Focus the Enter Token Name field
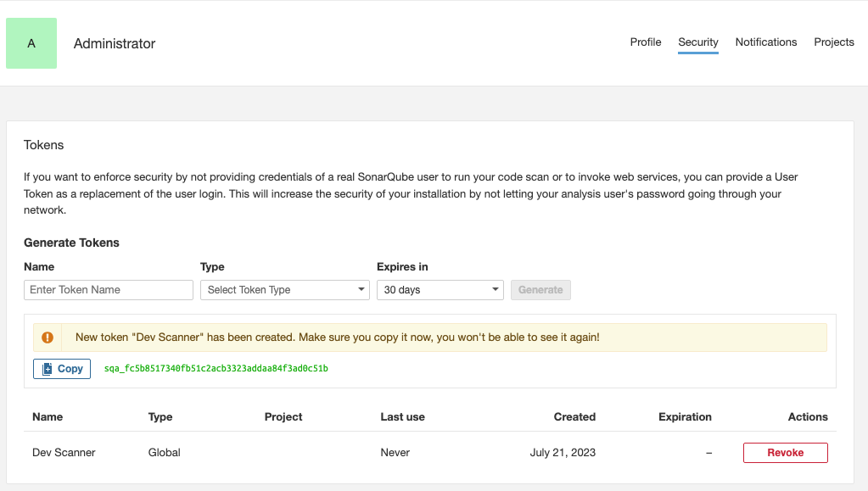The image size is (868, 491). tap(109, 290)
